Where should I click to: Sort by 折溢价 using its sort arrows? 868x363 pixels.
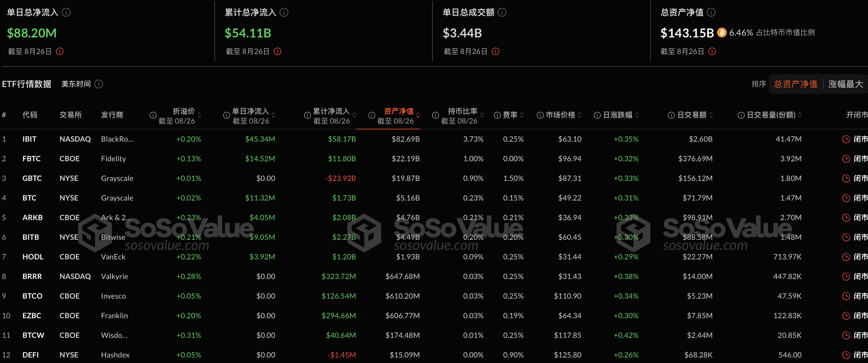(x=199, y=115)
